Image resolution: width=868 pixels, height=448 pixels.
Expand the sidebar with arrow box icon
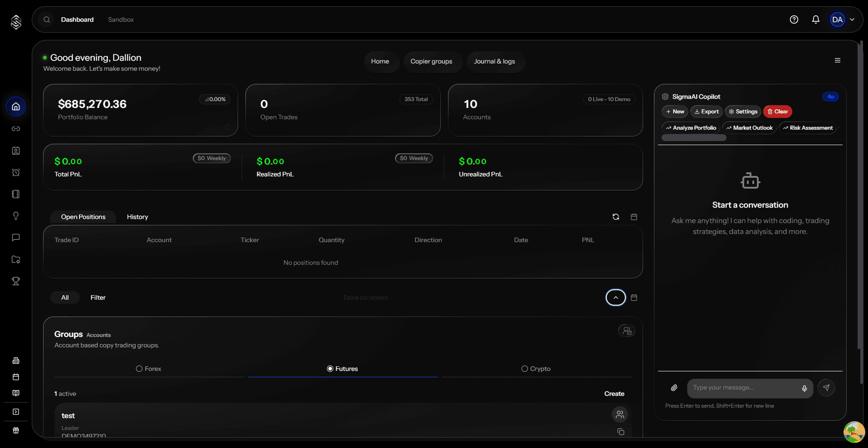tap(16, 412)
